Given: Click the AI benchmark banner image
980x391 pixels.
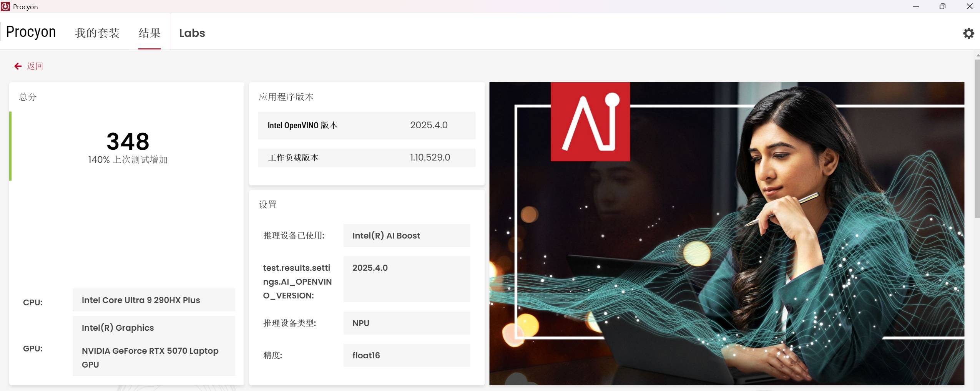Looking at the screenshot, I should pos(726,234).
